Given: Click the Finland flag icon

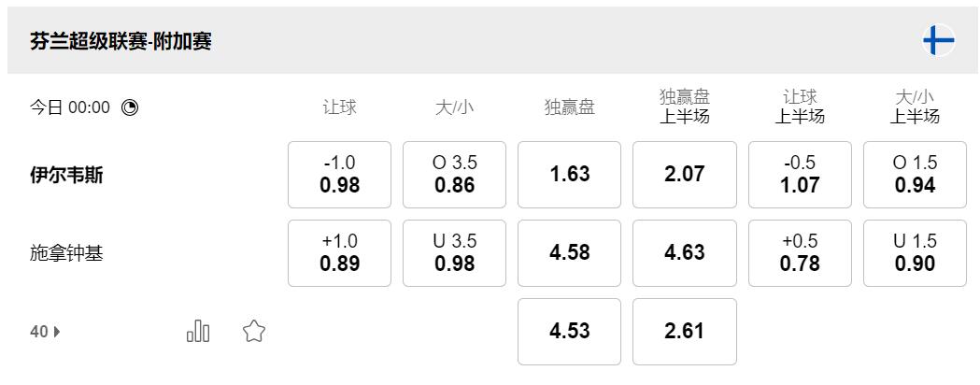Looking at the screenshot, I should 938,41.
